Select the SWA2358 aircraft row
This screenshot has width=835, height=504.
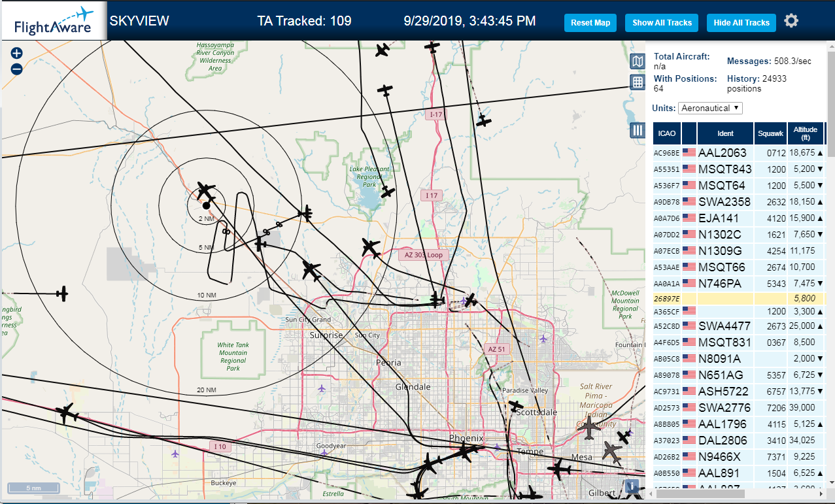point(739,202)
